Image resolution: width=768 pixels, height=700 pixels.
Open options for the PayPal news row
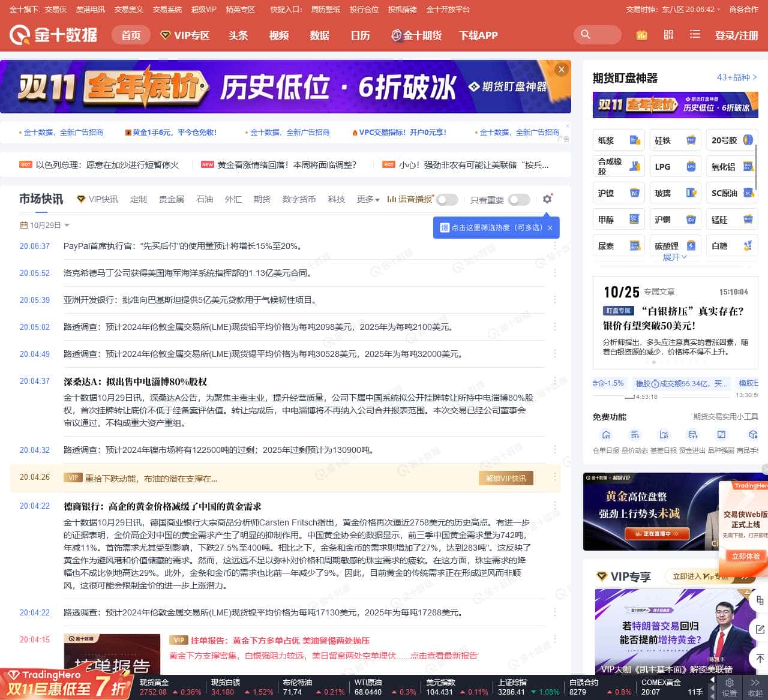pyautogui.click(x=554, y=246)
